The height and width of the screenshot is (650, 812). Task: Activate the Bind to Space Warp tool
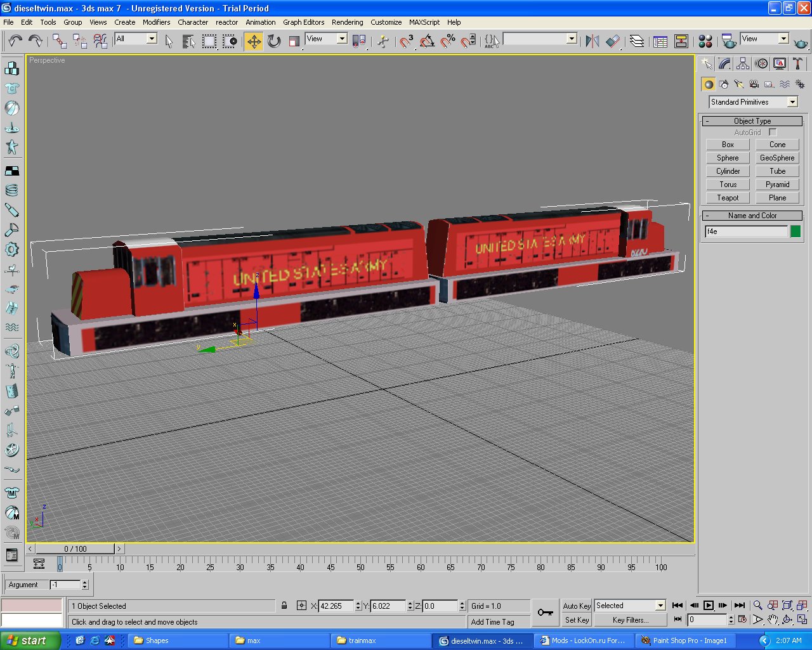coord(100,41)
